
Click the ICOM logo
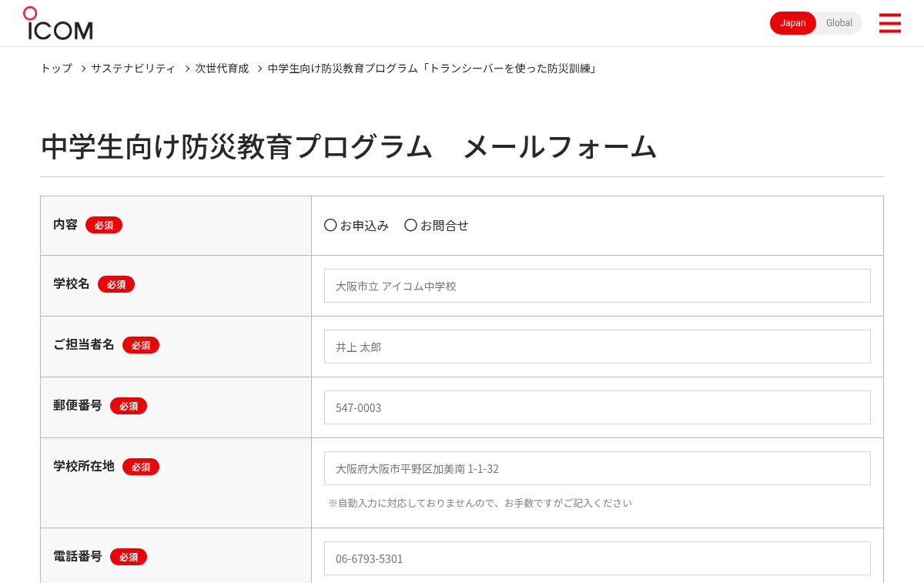pos(58,23)
